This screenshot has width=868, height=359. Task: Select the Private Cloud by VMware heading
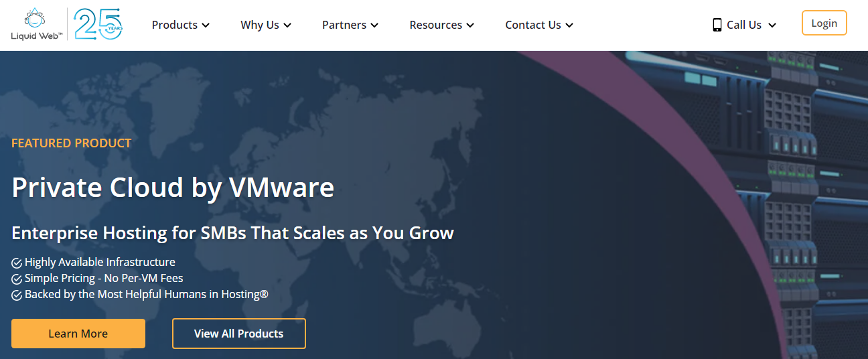(173, 188)
